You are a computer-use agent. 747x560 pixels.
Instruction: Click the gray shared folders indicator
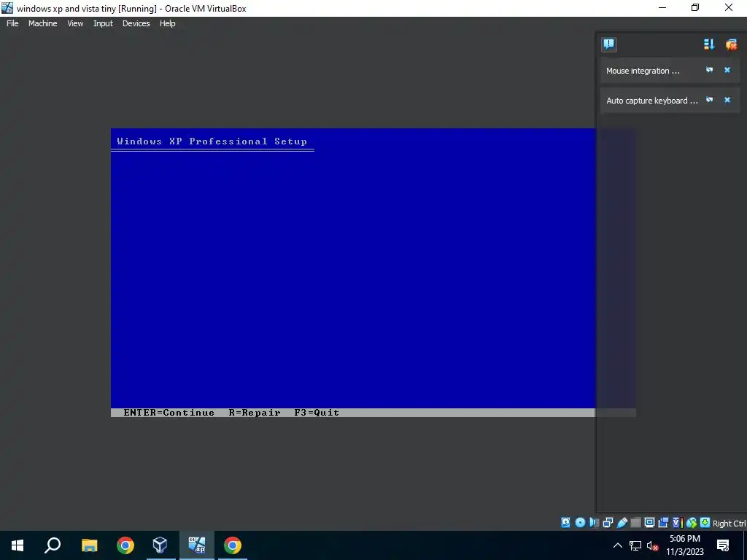635,522
